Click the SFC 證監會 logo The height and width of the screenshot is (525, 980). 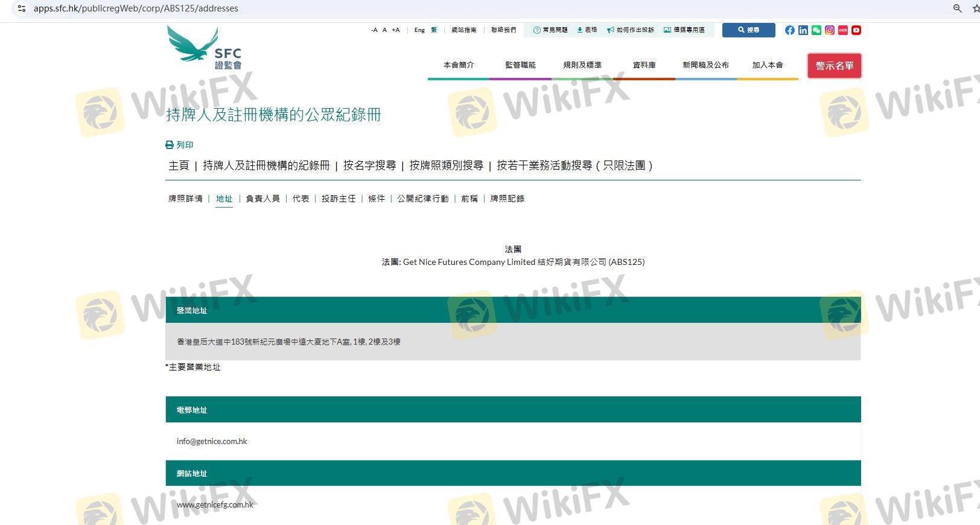tap(204, 47)
